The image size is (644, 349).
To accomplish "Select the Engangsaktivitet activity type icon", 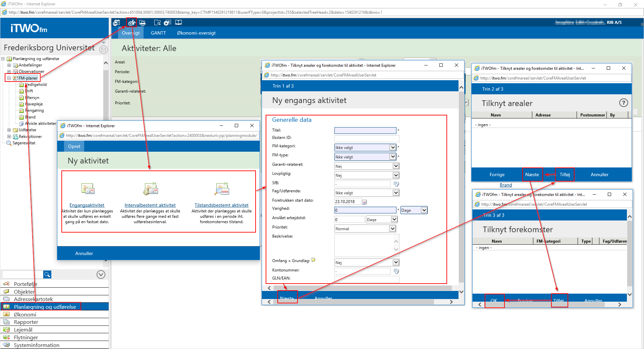I will (87, 189).
